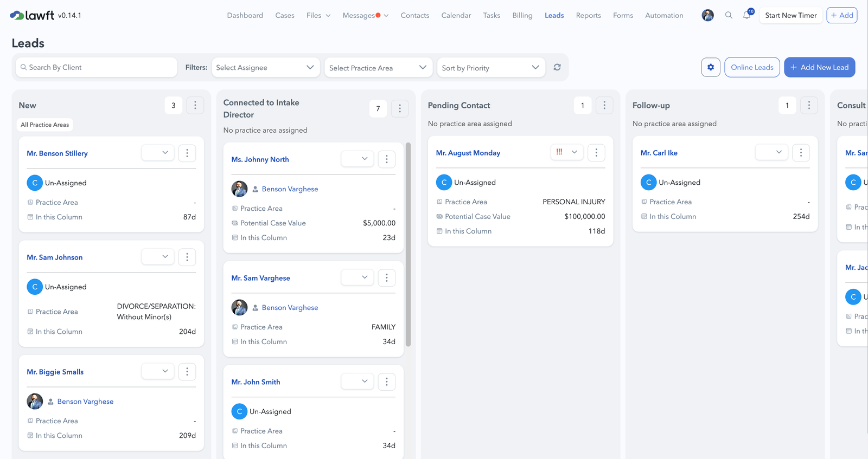
Task: Open Calendar in navigation
Action: [456, 15]
